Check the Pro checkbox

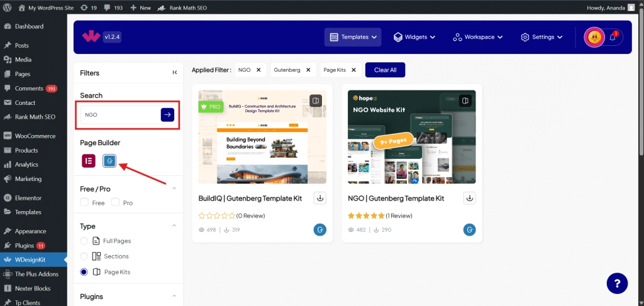tap(116, 202)
